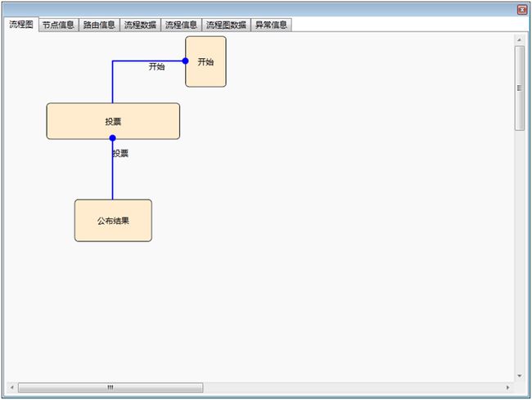
Task: Click the horizontal scrollbar right arrow
Action: [x=508, y=387]
